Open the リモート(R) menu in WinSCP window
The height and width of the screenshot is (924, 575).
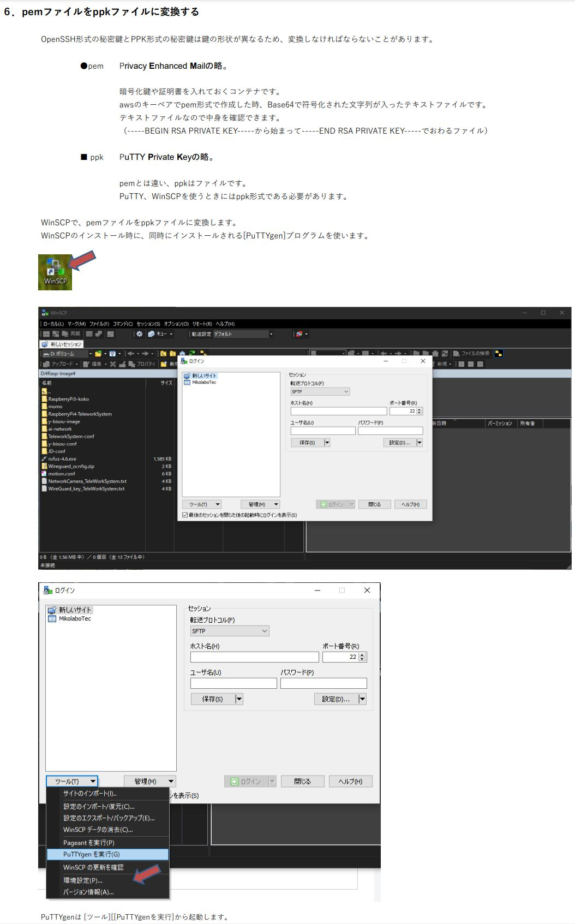click(202, 324)
